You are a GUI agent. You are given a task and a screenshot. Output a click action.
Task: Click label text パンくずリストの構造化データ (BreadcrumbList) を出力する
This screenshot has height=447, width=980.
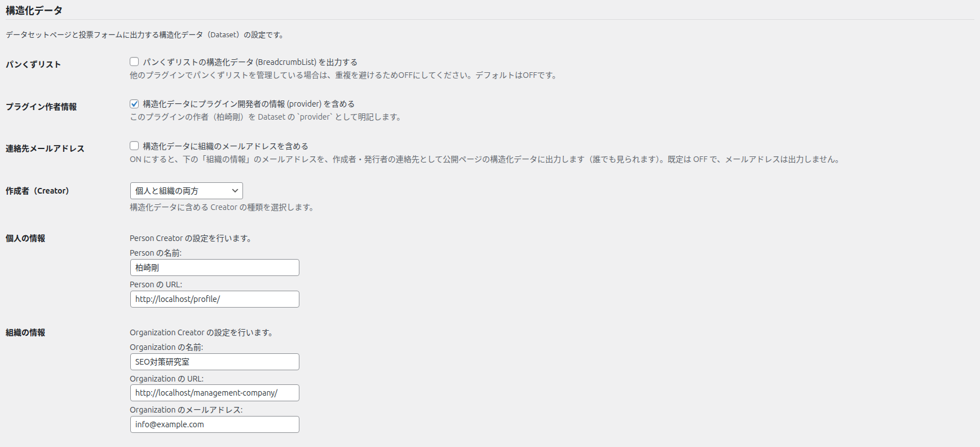point(250,62)
